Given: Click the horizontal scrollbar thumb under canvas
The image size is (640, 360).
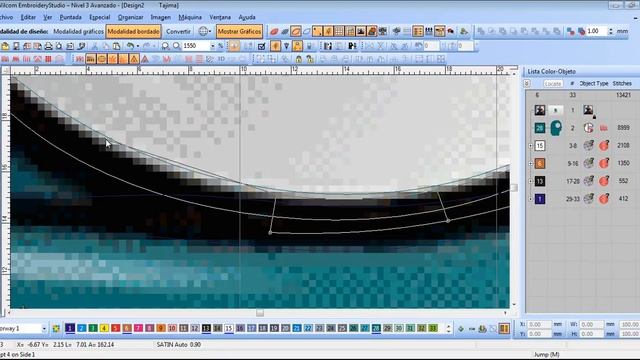Looking at the screenshot, I should [x=260, y=313].
